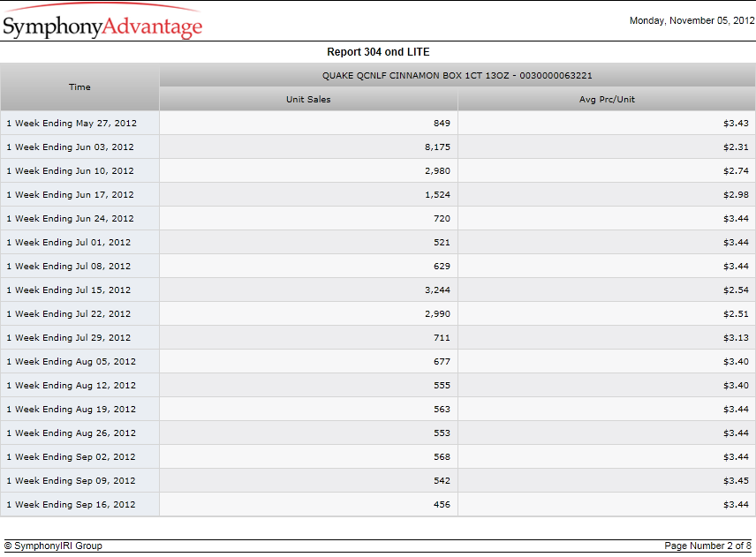Click Page Number 2 of 8 footer

point(707,546)
